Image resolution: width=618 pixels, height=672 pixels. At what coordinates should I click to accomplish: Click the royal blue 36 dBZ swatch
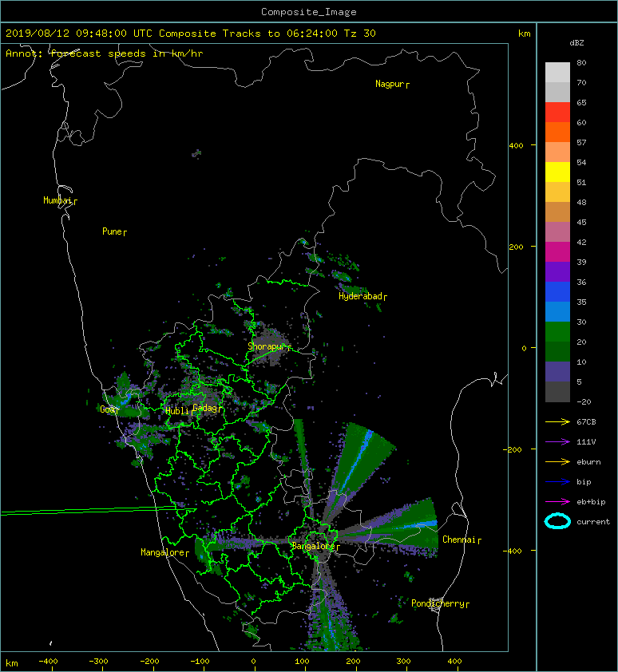coord(557,291)
